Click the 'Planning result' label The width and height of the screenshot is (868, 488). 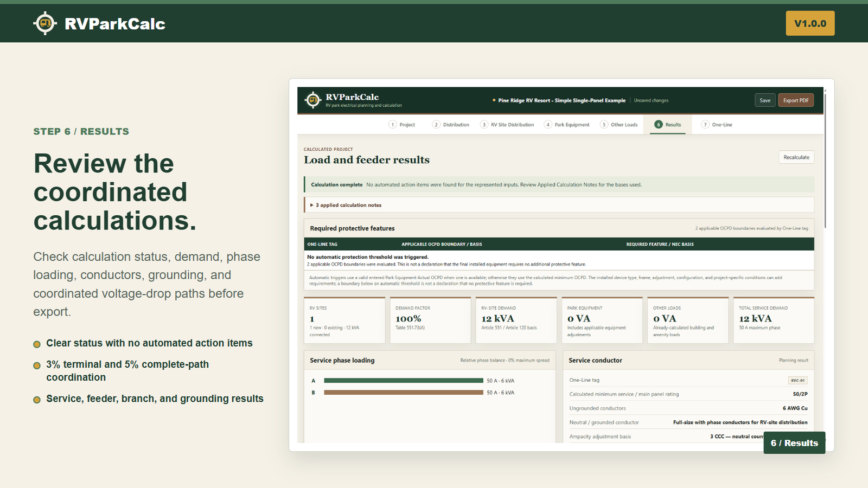(x=794, y=360)
